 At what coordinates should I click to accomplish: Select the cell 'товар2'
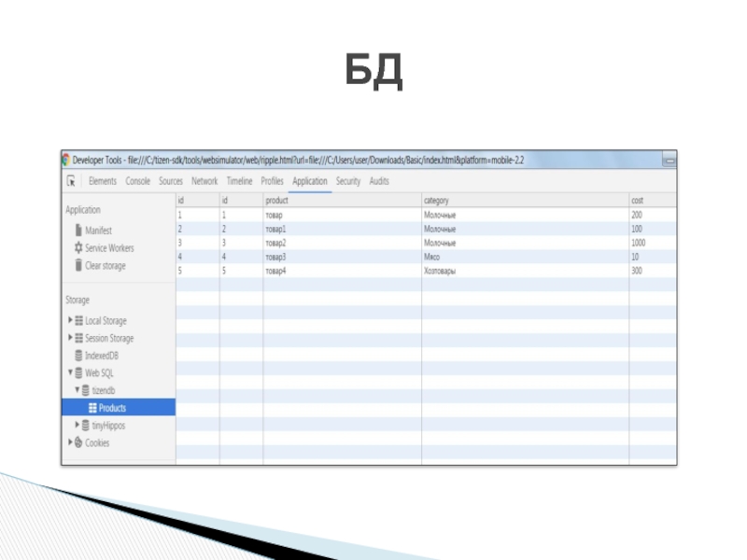click(x=342, y=243)
